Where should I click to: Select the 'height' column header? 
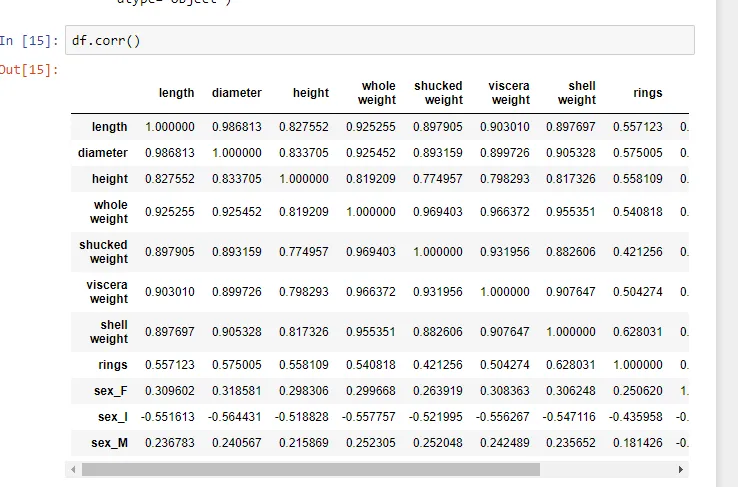coord(311,93)
